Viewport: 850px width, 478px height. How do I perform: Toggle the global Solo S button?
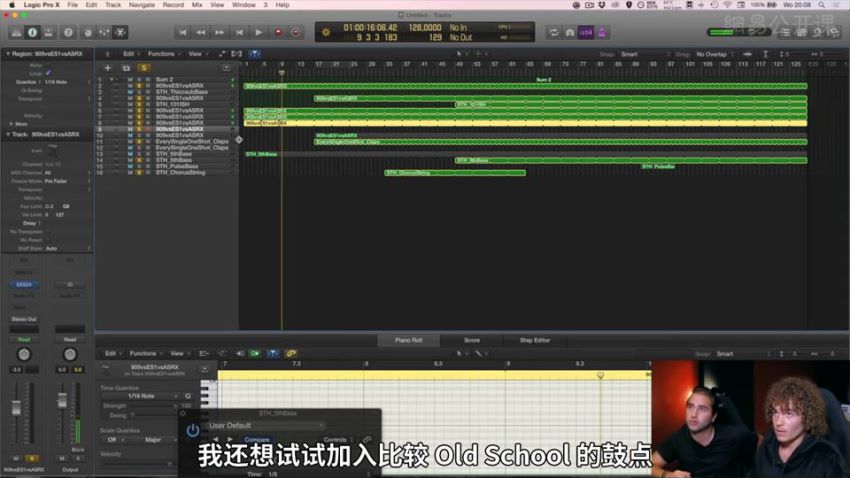point(144,68)
